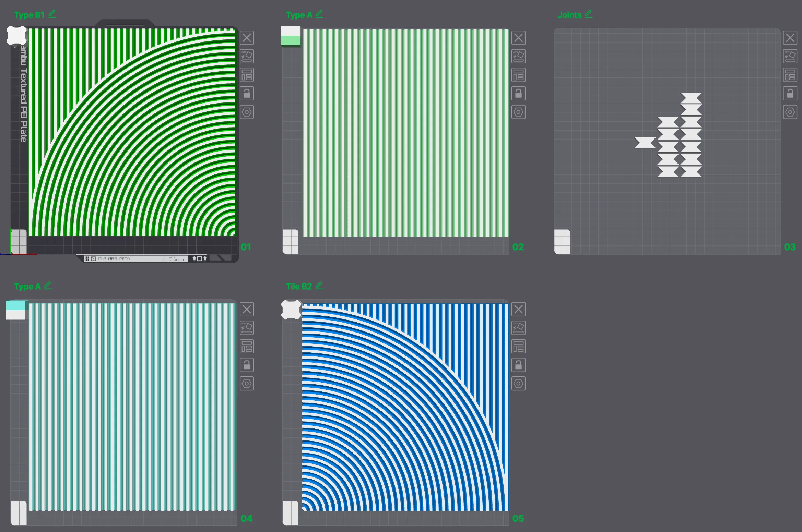Toggle the lock on plate 02
The height and width of the screenshot is (532, 802).
click(x=518, y=93)
